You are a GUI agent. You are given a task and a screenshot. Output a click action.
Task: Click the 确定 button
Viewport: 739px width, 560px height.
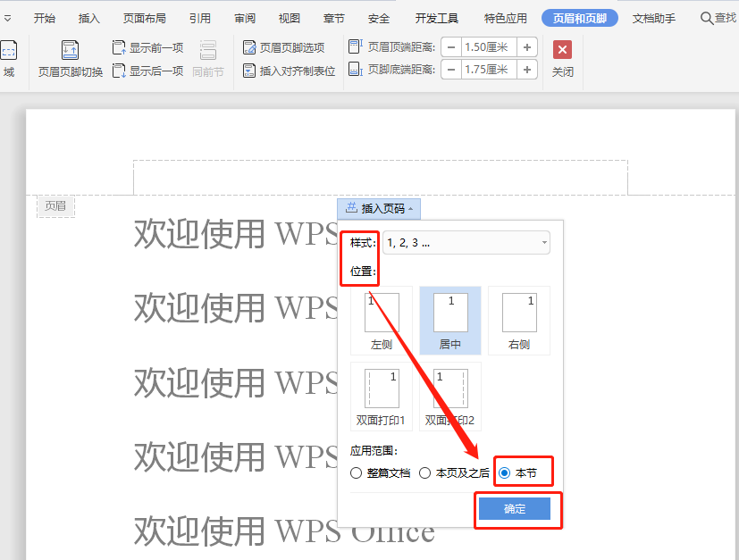pyautogui.click(x=514, y=509)
